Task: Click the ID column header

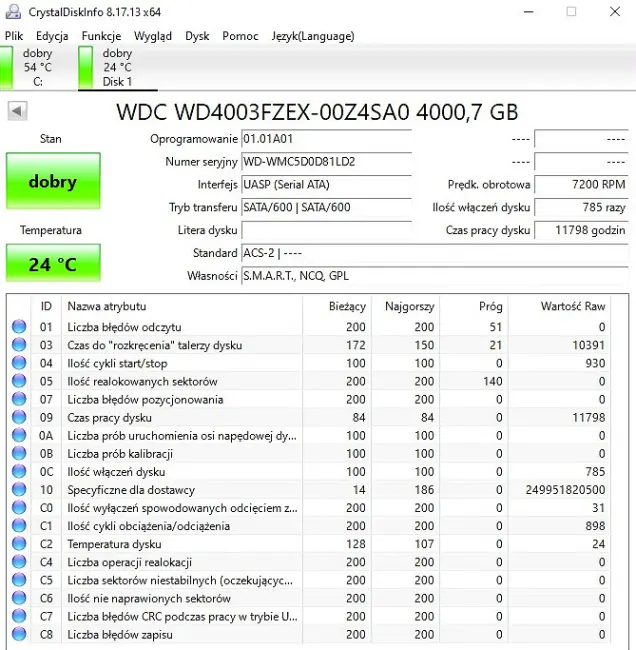Action: tap(46, 306)
